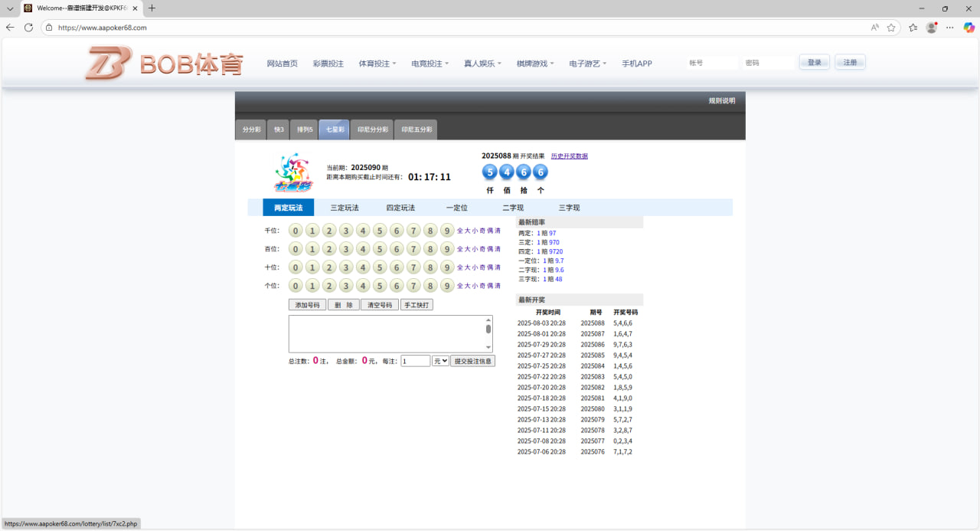Select number ball 9 in the 个位 row

(x=447, y=286)
